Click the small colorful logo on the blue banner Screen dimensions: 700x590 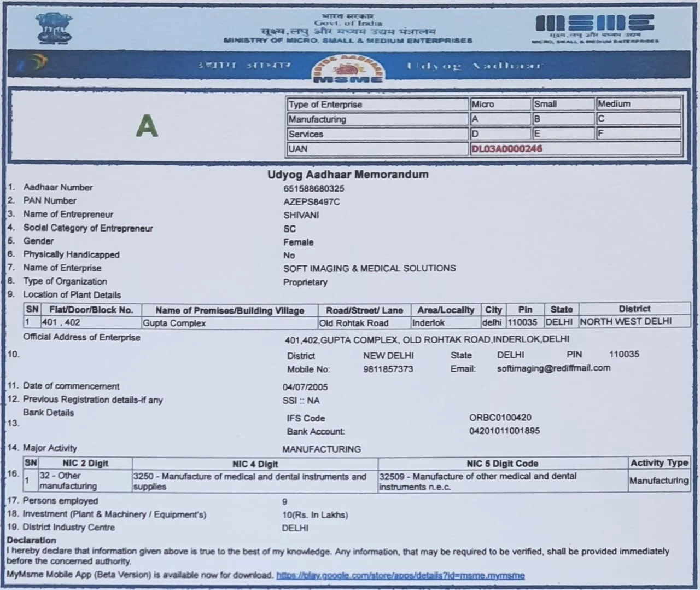pyautogui.click(x=33, y=62)
